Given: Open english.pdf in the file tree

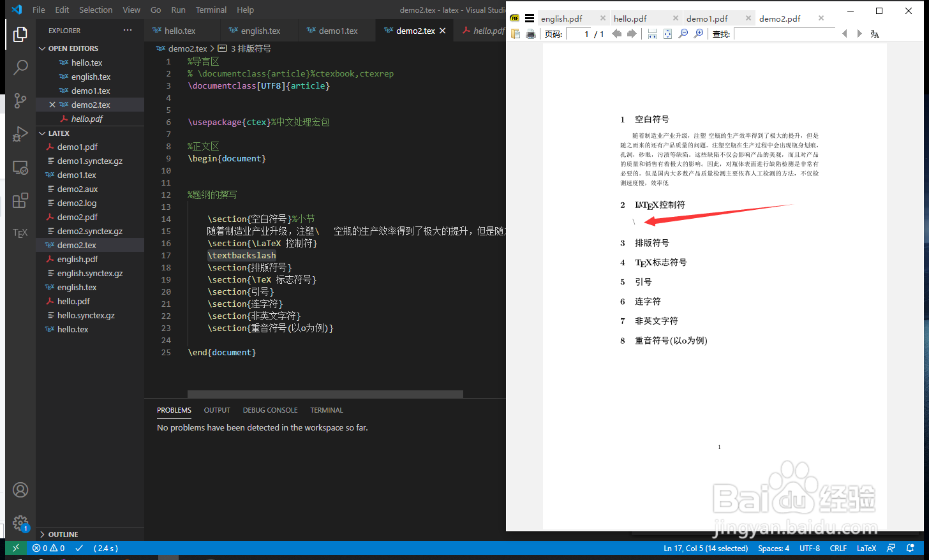Looking at the screenshot, I should pos(90,259).
